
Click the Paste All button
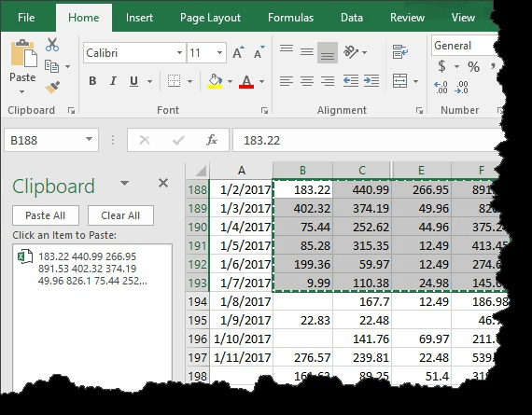[x=46, y=215]
